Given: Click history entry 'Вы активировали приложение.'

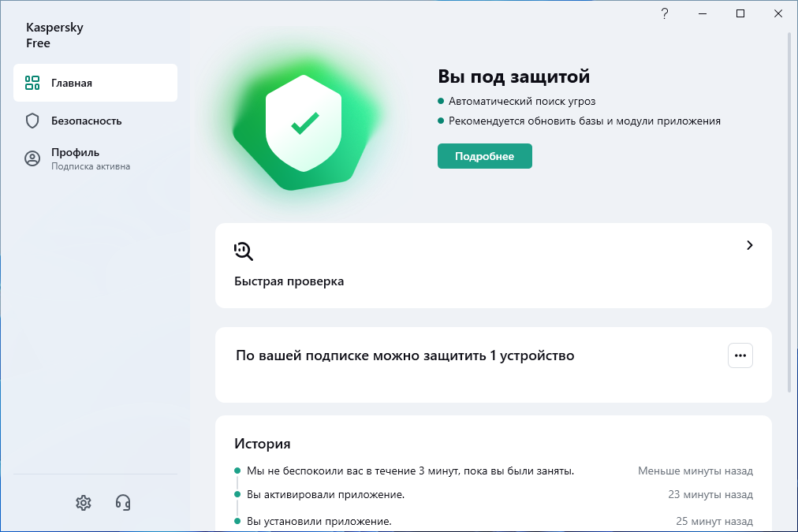Looking at the screenshot, I should point(326,494).
